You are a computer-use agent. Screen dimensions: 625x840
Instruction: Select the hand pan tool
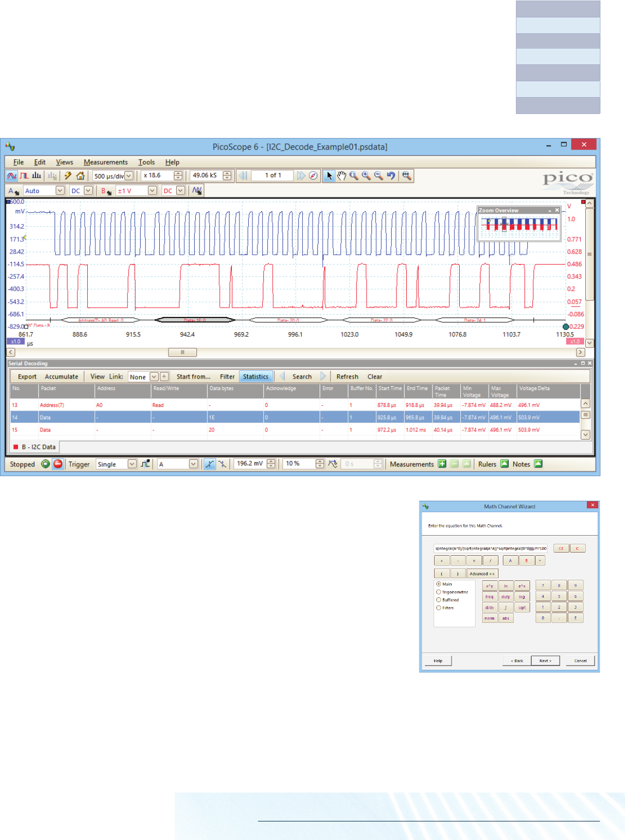[x=341, y=176]
